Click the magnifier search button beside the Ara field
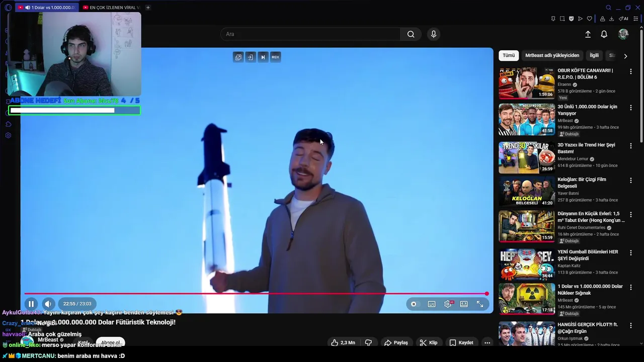Image resolution: width=644 pixels, height=362 pixels. click(x=411, y=34)
